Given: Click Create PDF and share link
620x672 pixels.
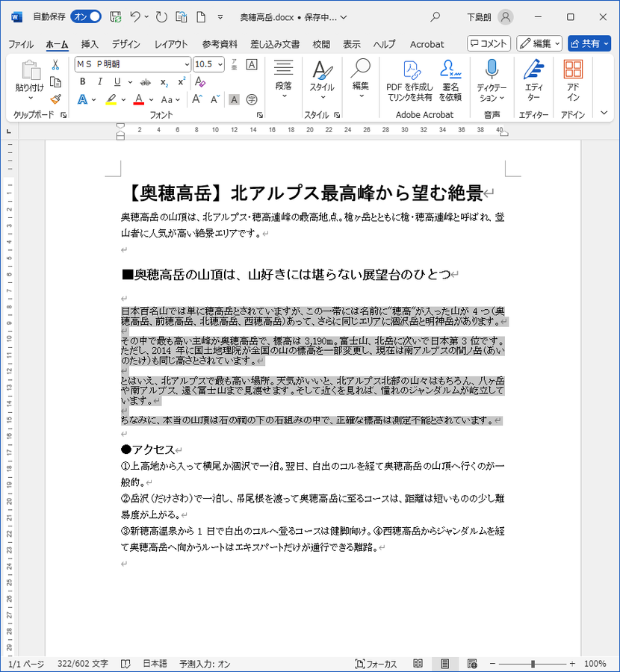Looking at the screenshot, I should coord(410,81).
